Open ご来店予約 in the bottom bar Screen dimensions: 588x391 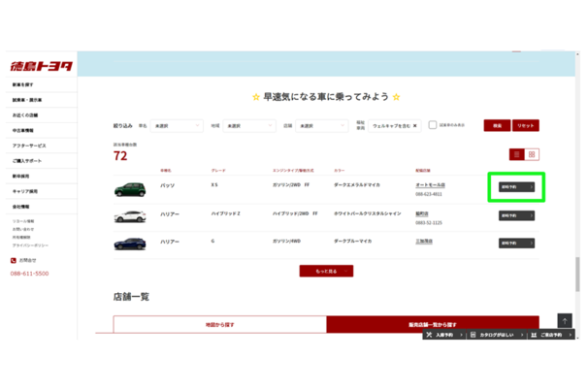[x=552, y=335]
